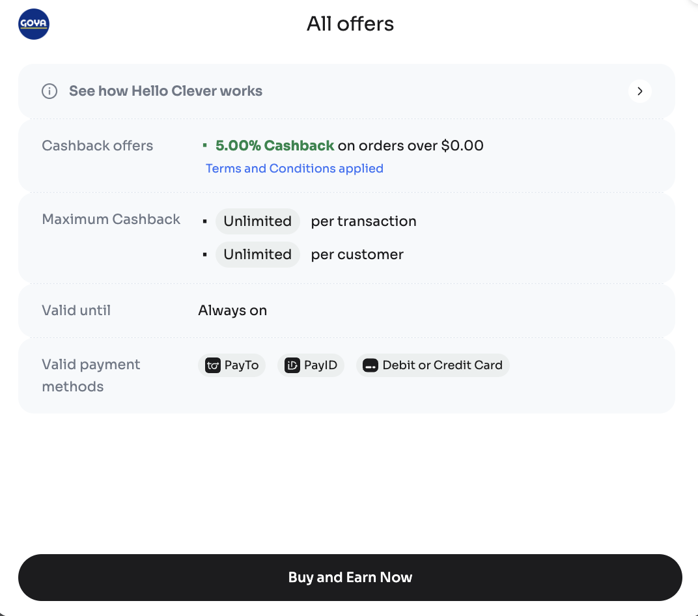Click the All offers heading
Image resolution: width=698 pixels, height=616 pixels.
[350, 24]
